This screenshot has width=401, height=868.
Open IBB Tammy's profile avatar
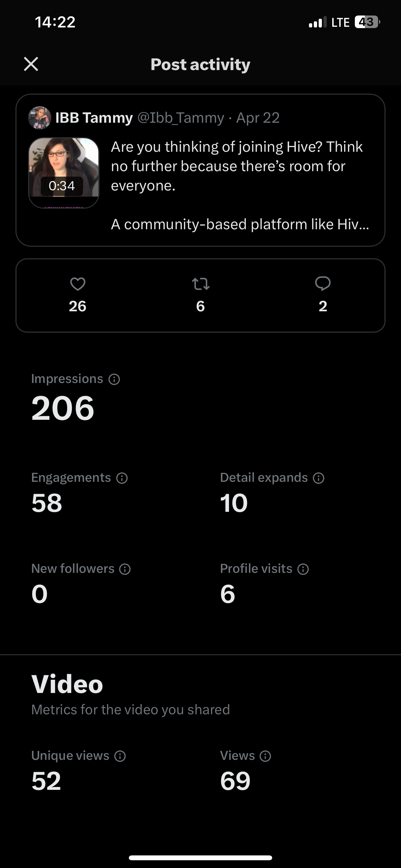click(x=39, y=118)
